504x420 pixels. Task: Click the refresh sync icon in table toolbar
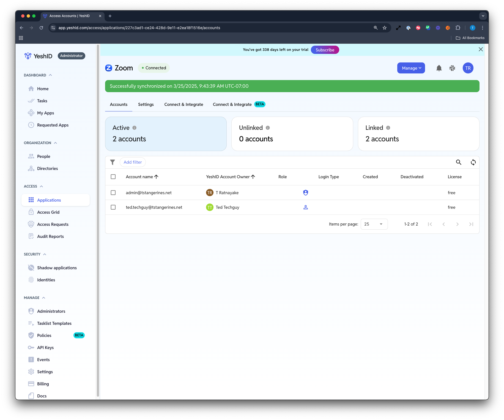point(473,162)
